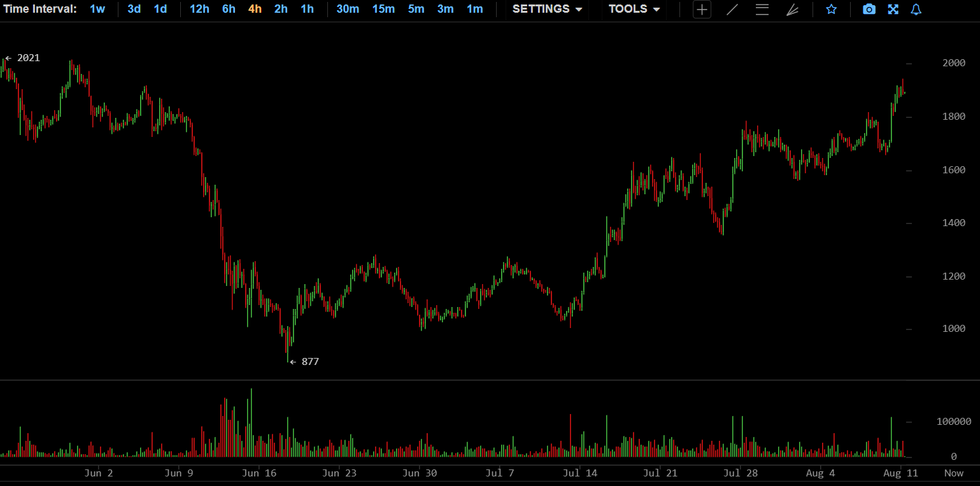
Task: Select the crosshair cursor tool
Action: point(702,10)
